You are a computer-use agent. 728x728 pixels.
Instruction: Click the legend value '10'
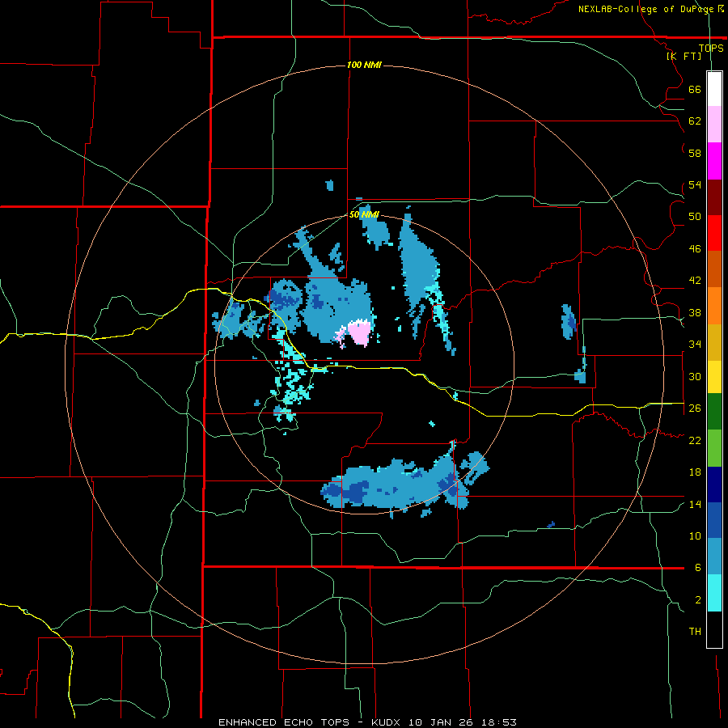coord(695,535)
